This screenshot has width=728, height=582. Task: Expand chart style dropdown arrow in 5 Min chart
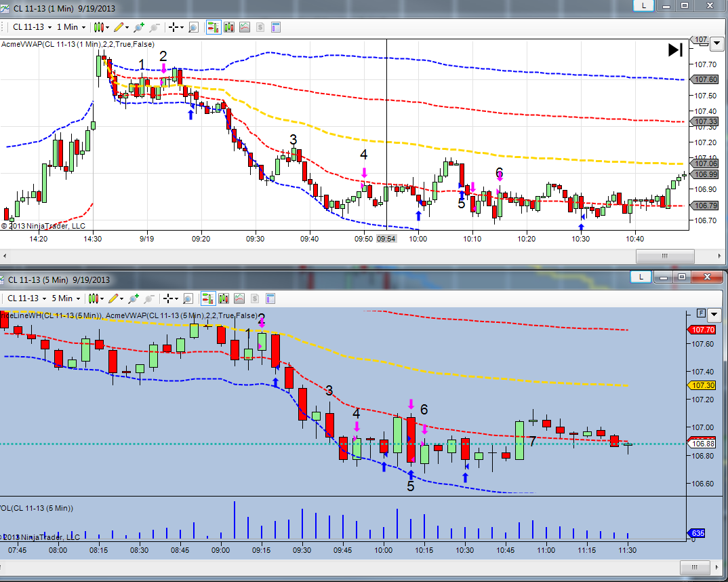(x=102, y=298)
